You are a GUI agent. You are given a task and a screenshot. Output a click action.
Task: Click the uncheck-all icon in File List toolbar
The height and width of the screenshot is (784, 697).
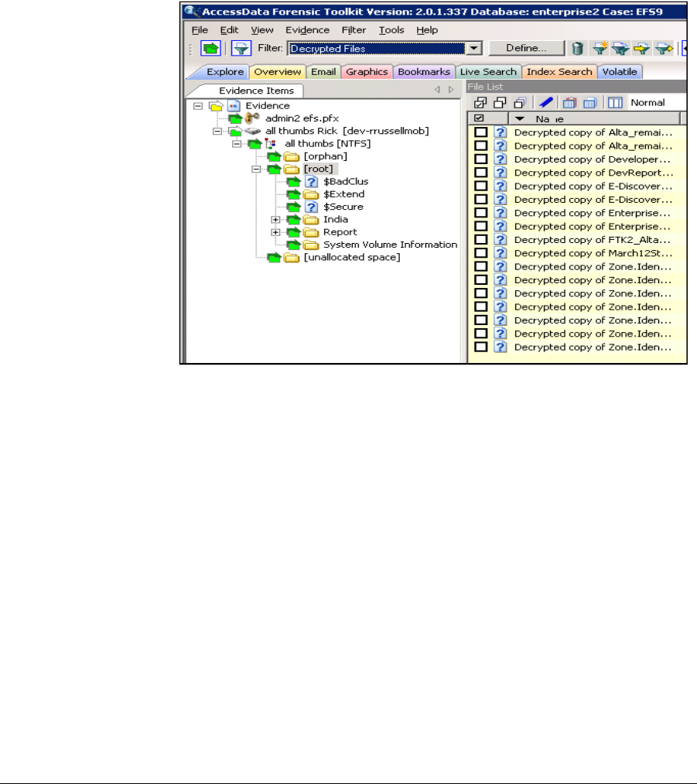coord(500,102)
